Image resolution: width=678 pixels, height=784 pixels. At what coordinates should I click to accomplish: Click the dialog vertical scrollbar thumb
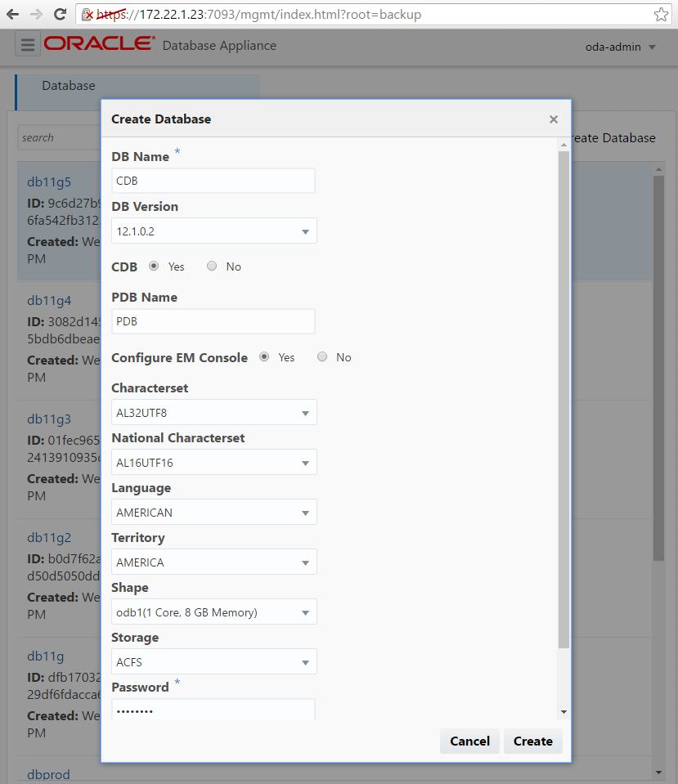564,400
